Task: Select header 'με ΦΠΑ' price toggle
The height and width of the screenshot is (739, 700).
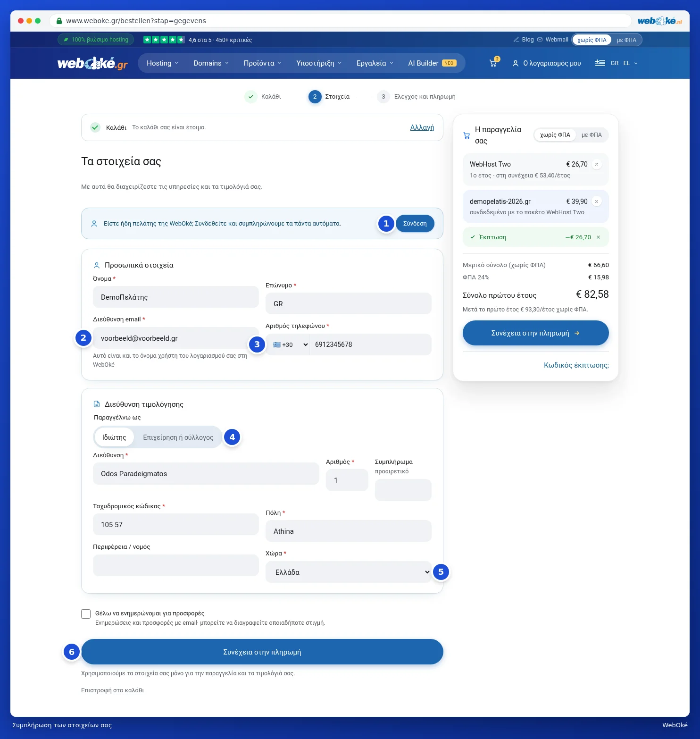Action: pos(626,40)
